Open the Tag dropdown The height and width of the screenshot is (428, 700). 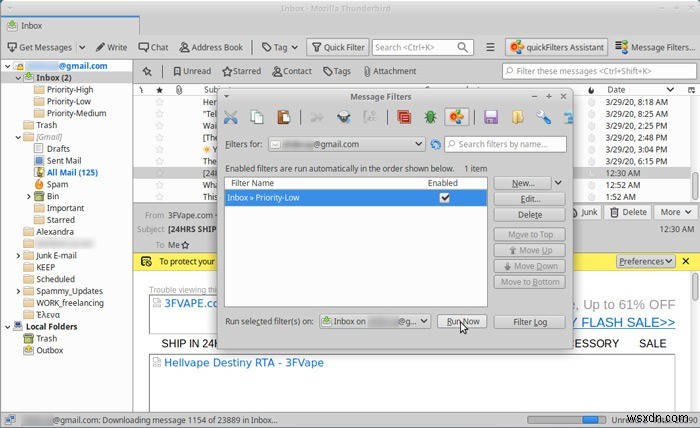point(280,47)
